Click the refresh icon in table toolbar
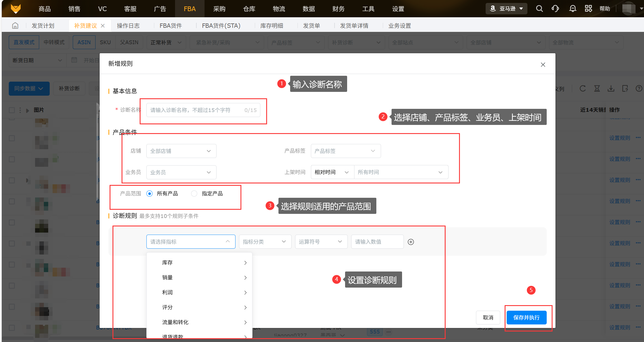The image size is (644, 342). click(583, 88)
